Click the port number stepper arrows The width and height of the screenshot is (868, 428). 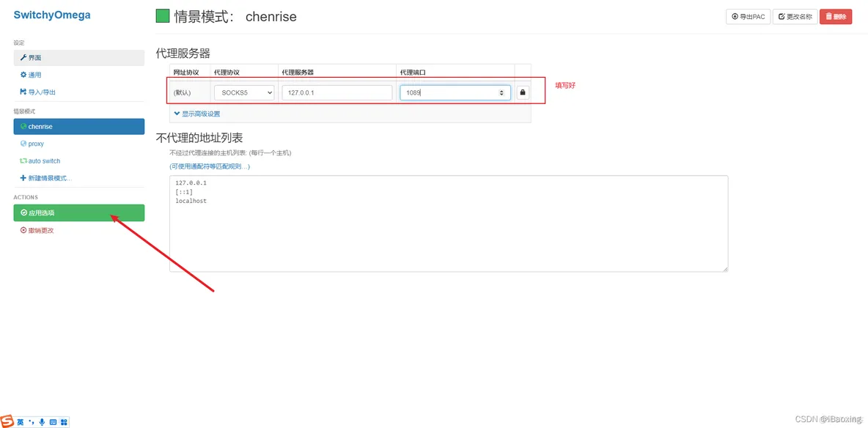click(x=501, y=93)
